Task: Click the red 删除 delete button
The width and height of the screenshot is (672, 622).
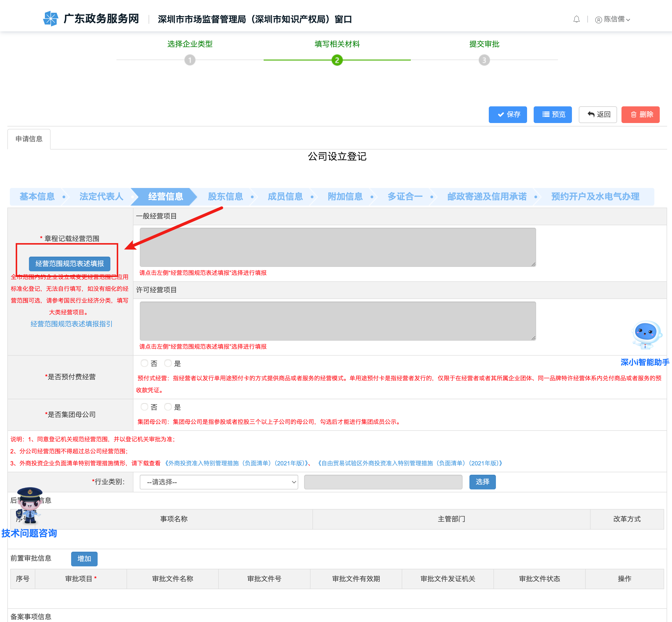Action: (x=640, y=114)
